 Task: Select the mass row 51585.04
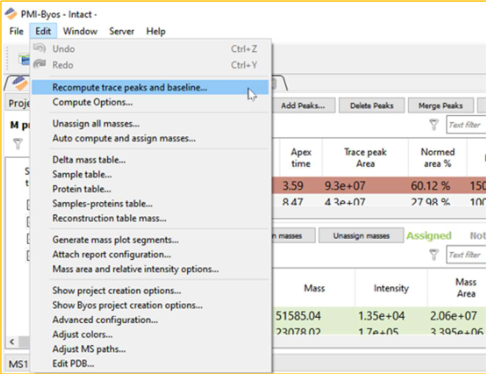[379, 316]
